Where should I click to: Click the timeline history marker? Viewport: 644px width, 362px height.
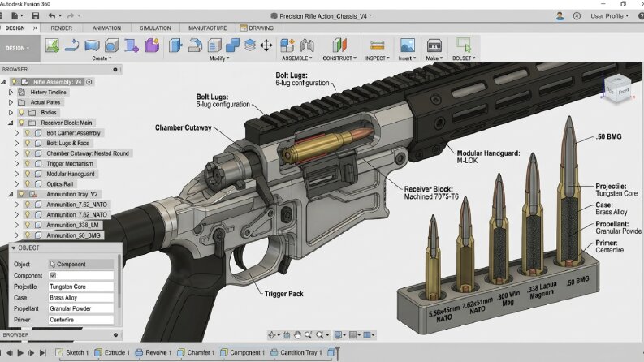point(337,353)
